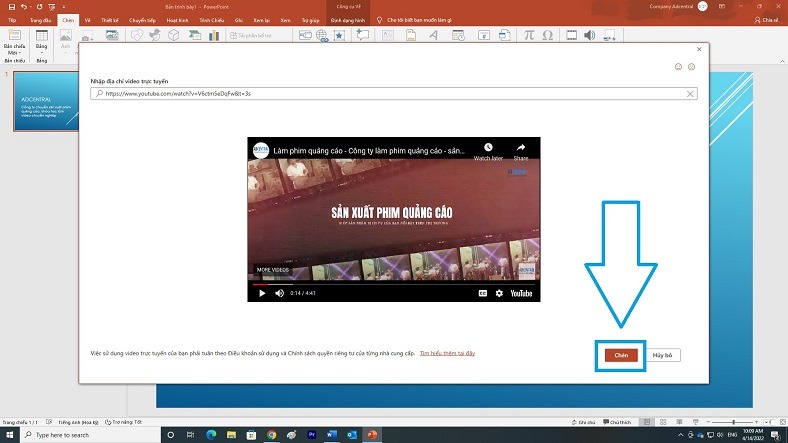Click the Chèn button to insert video
Screen dimensions: 788x443
point(620,355)
